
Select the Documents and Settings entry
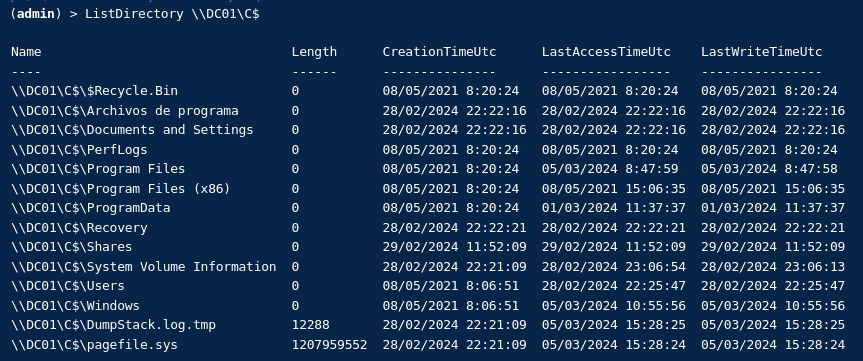point(132,130)
